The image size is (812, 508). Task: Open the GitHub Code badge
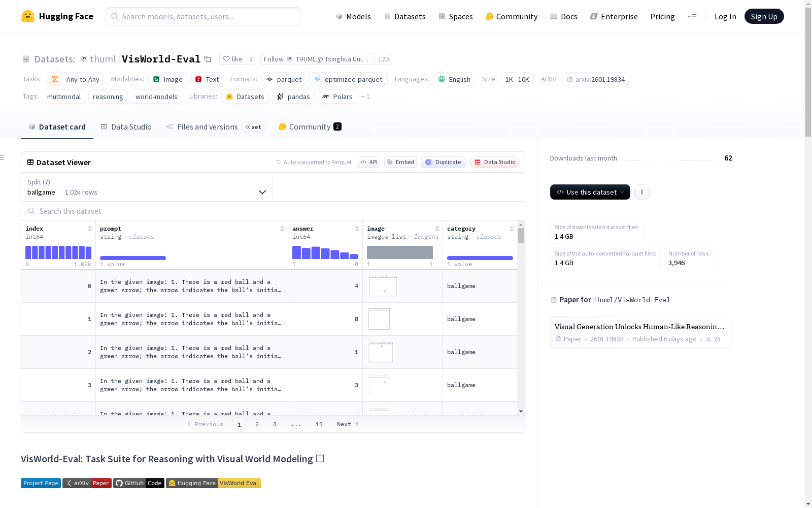139,483
